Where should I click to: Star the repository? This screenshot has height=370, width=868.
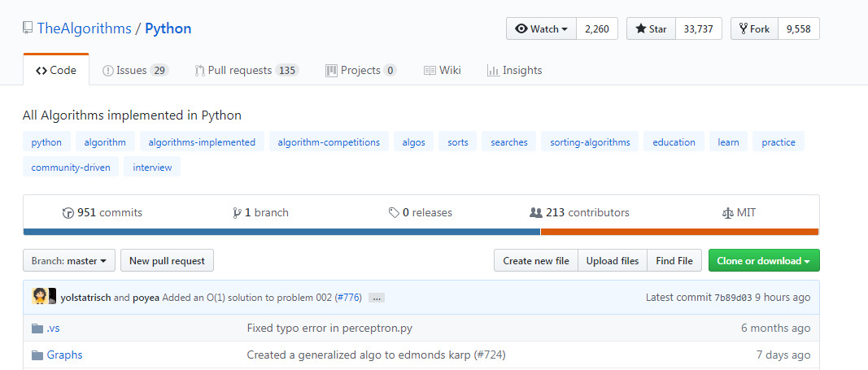651,28
